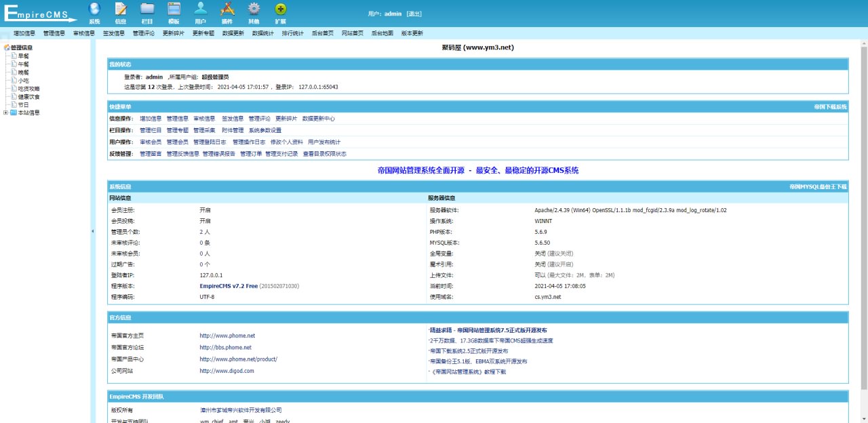
Task: Select 早餐 in the category tree
Action: 24,56
